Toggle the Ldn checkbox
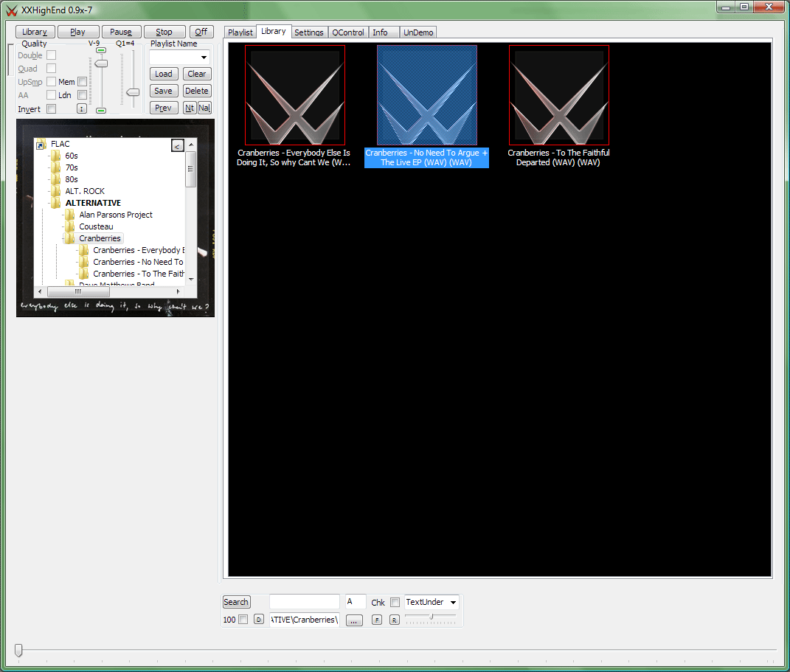 click(x=82, y=94)
